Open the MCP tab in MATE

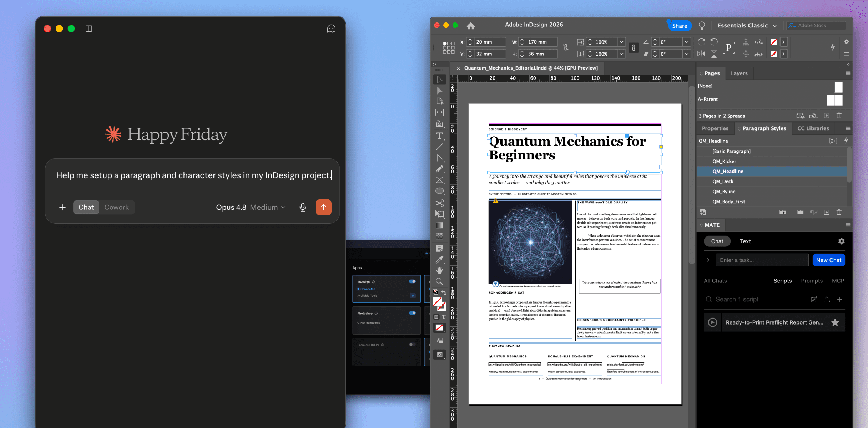click(x=838, y=281)
